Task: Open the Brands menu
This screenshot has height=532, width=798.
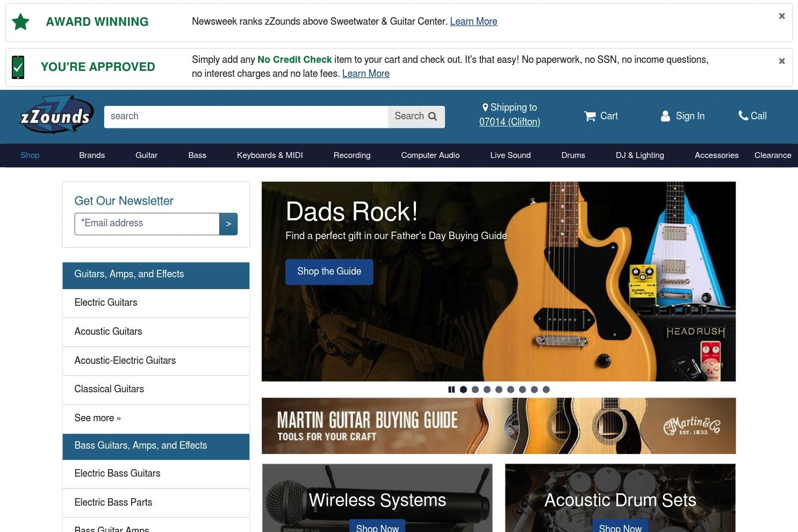Action: point(92,155)
